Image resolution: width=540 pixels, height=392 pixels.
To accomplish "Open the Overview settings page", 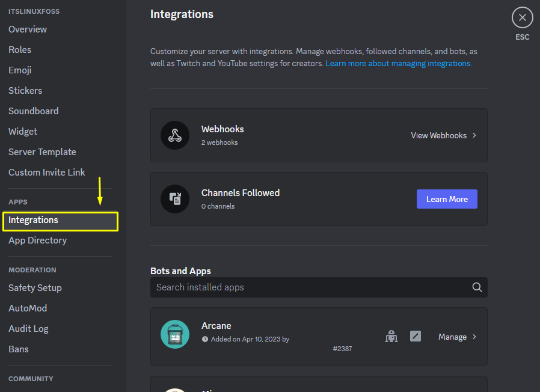I will pos(28,29).
